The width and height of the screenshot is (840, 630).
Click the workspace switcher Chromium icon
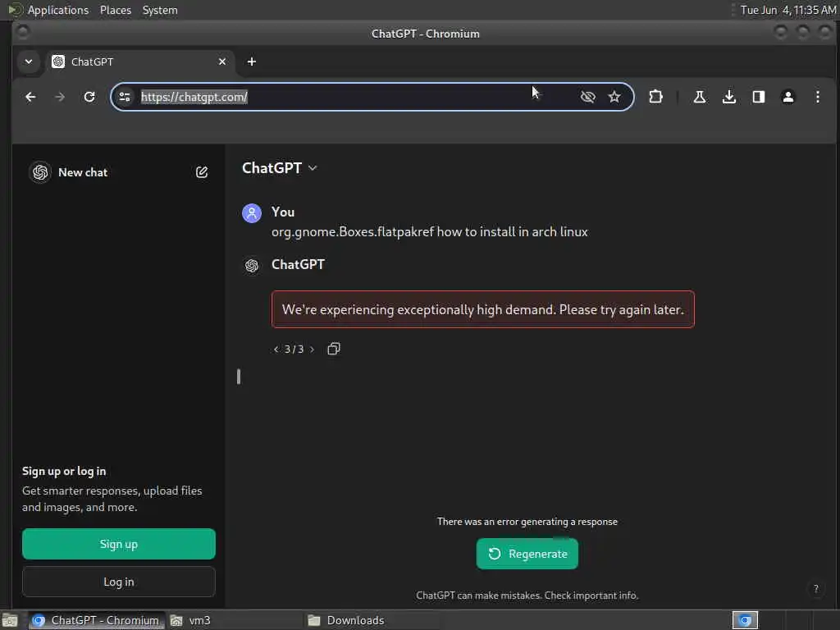coord(745,620)
